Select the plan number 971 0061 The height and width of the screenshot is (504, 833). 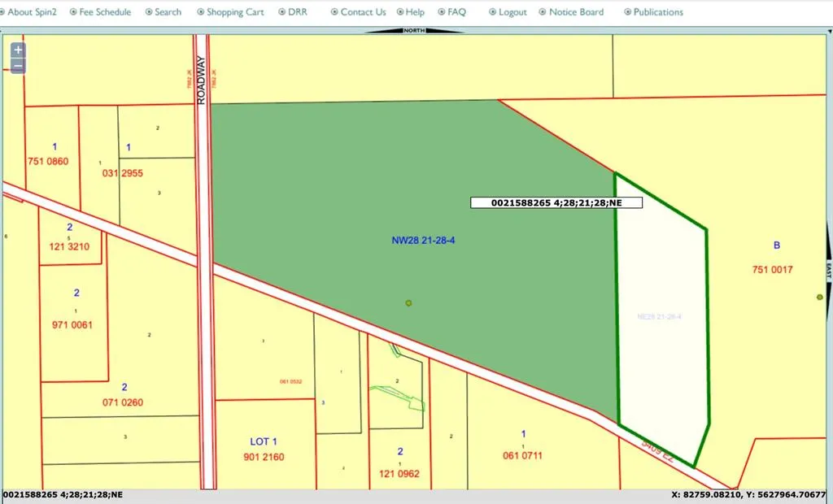(x=72, y=325)
